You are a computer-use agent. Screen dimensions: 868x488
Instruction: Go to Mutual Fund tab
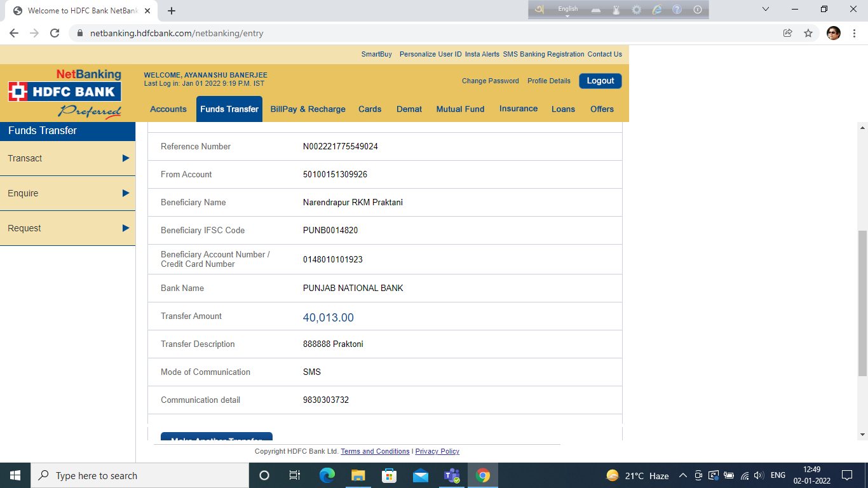pyautogui.click(x=460, y=109)
